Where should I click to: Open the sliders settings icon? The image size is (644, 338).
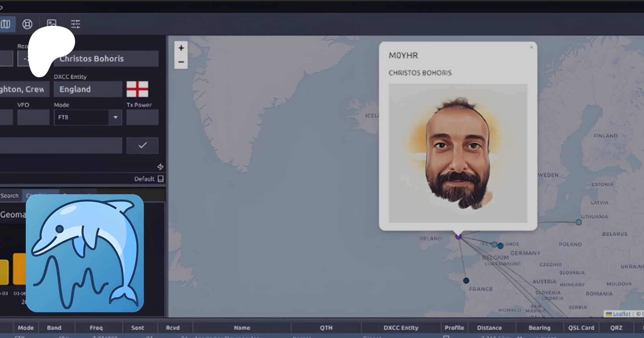click(75, 24)
